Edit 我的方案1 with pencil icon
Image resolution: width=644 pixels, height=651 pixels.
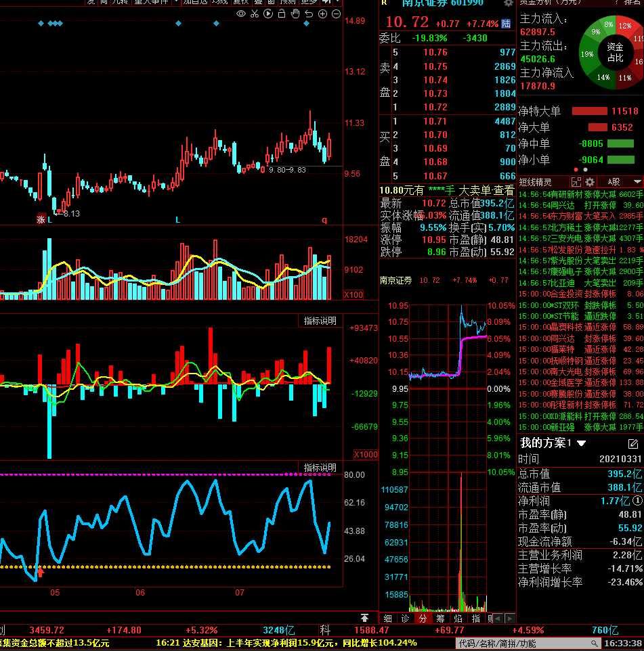coord(632,444)
